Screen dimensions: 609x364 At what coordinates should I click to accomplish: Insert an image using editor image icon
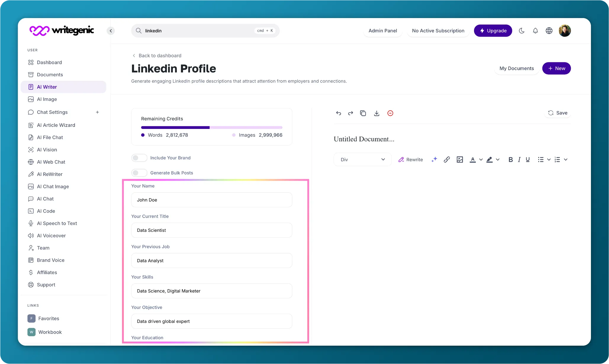pyautogui.click(x=460, y=160)
